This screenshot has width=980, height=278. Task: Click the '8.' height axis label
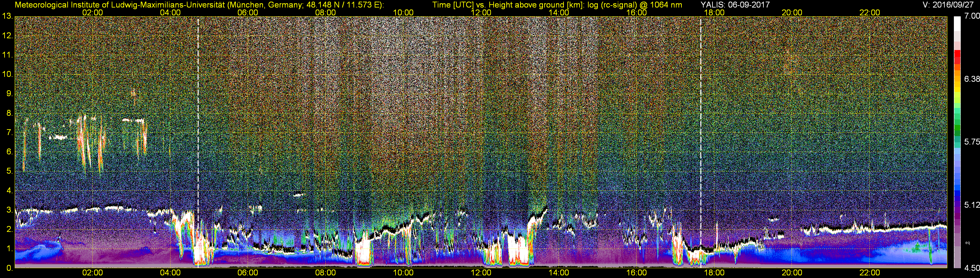pyautogui.click(x=9, y=113)
